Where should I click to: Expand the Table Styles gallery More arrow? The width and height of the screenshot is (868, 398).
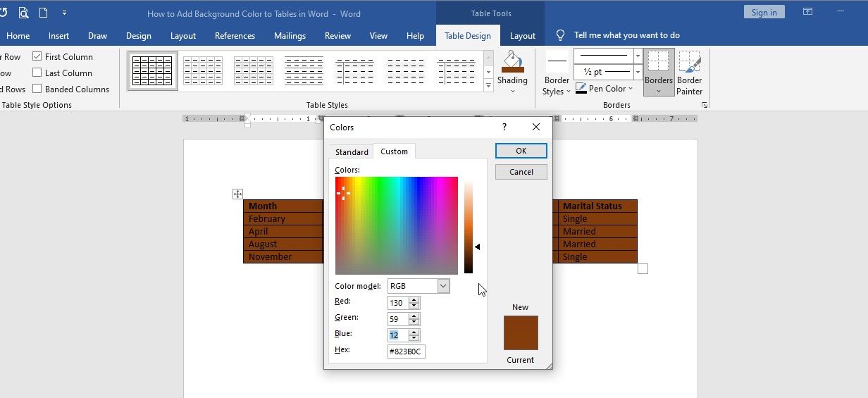coord(489,86)
